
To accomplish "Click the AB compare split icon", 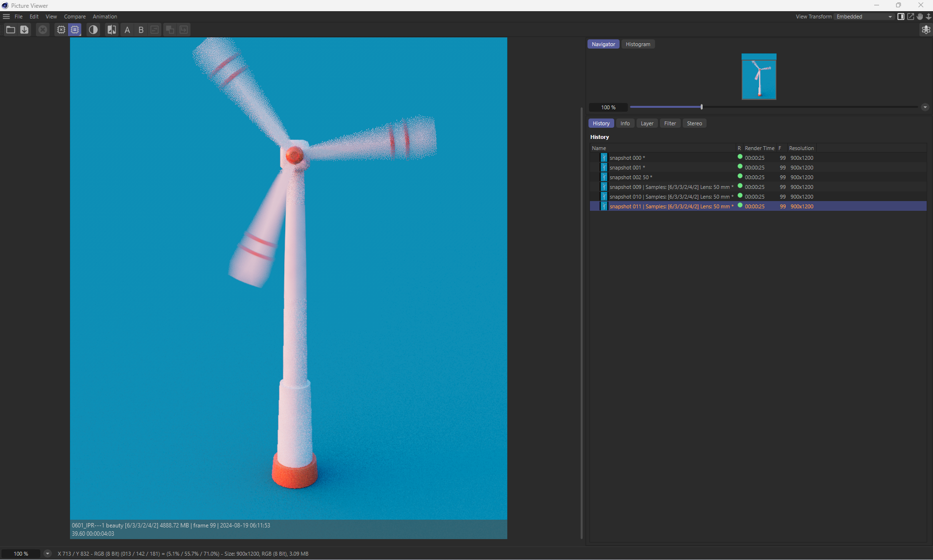I will (112, 30).
